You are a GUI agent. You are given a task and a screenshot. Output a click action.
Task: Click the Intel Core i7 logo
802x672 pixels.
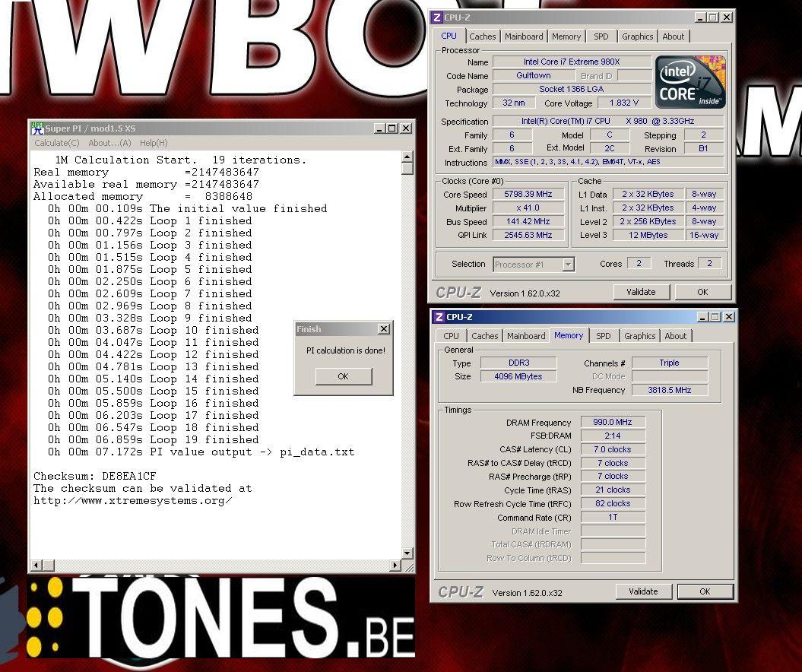(x=690, y=82)
